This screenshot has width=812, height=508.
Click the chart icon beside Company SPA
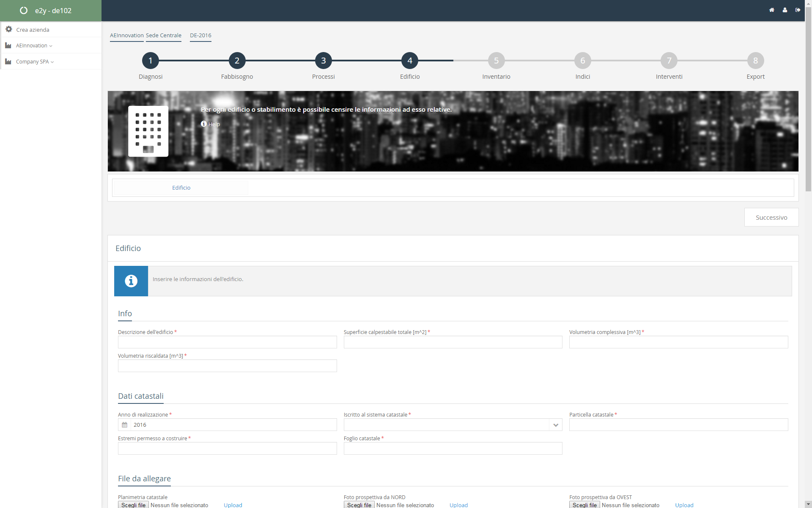coord(8,61)
